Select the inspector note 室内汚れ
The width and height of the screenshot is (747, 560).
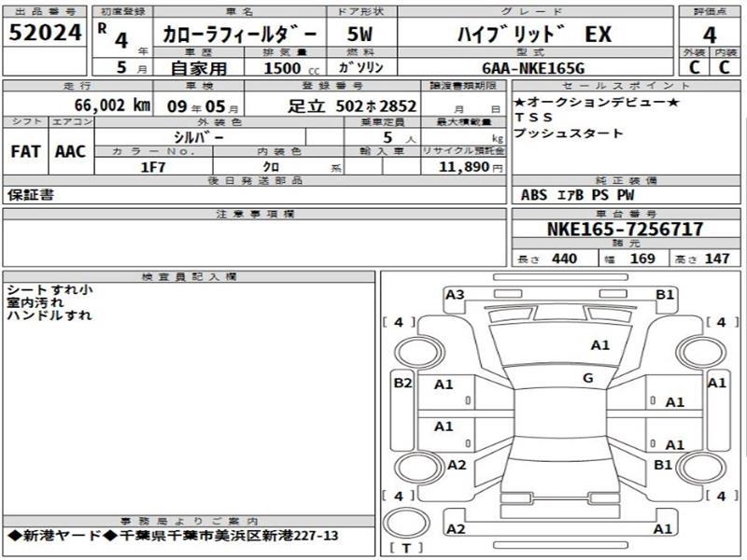click(35, 302)
